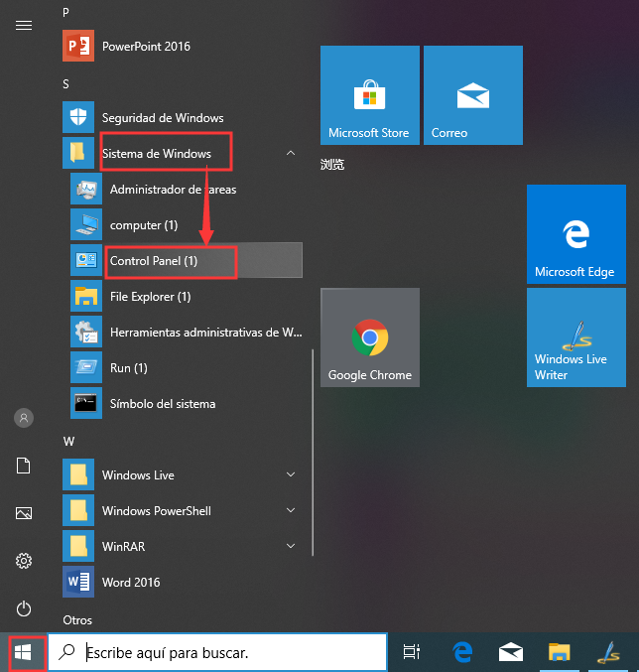Click the Administrador de tareas label

point(173,189)
